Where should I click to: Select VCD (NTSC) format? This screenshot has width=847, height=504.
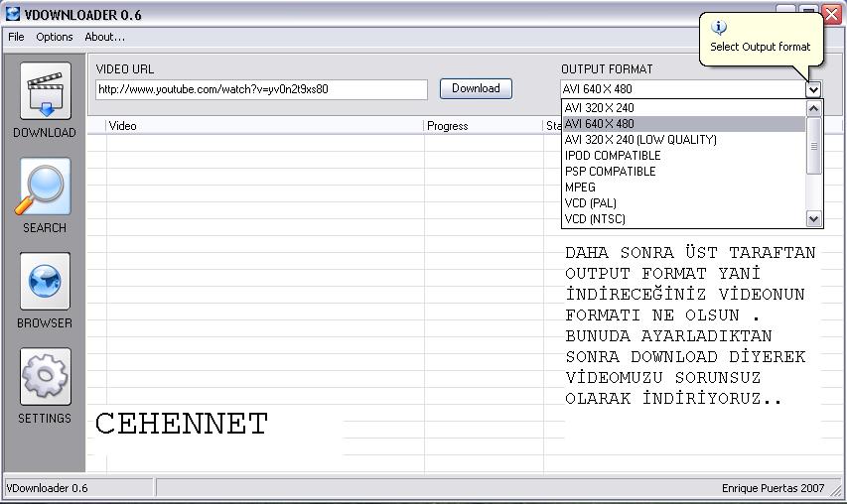[684, 219]
